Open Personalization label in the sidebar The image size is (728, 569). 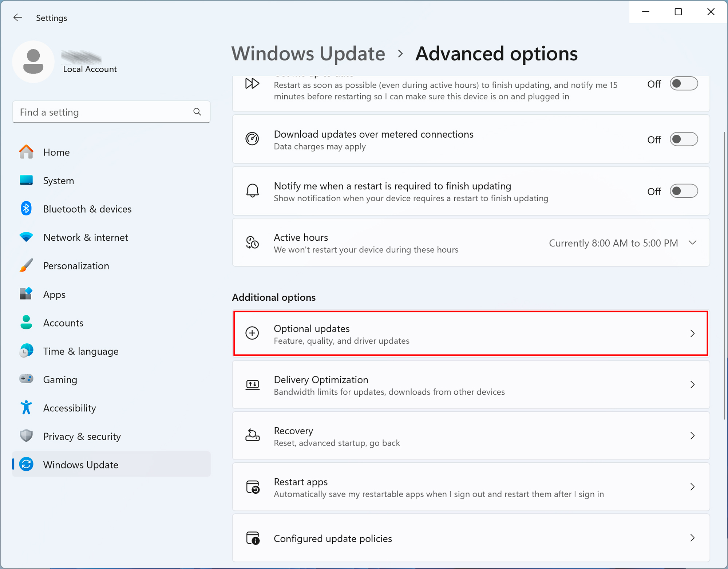[x=76, y=266]
